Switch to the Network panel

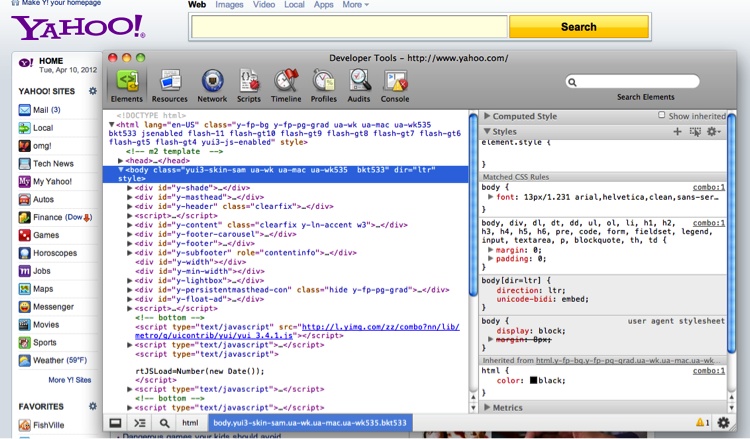click(x=212, y=86)
